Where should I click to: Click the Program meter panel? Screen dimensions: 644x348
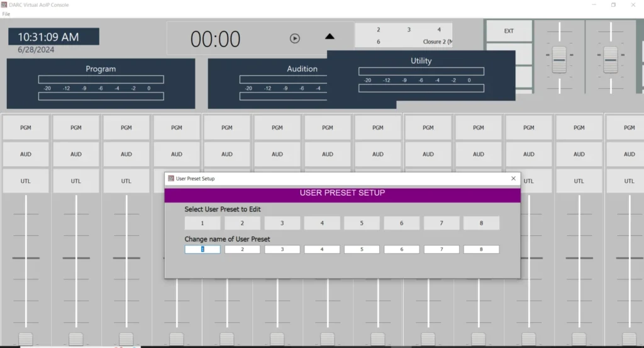coord(101,84)
